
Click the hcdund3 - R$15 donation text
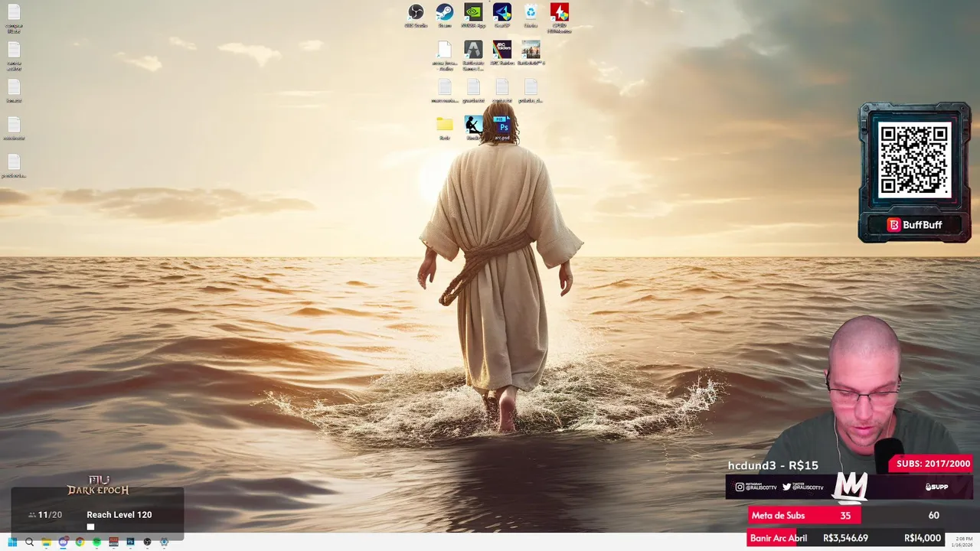coord(773,465)
